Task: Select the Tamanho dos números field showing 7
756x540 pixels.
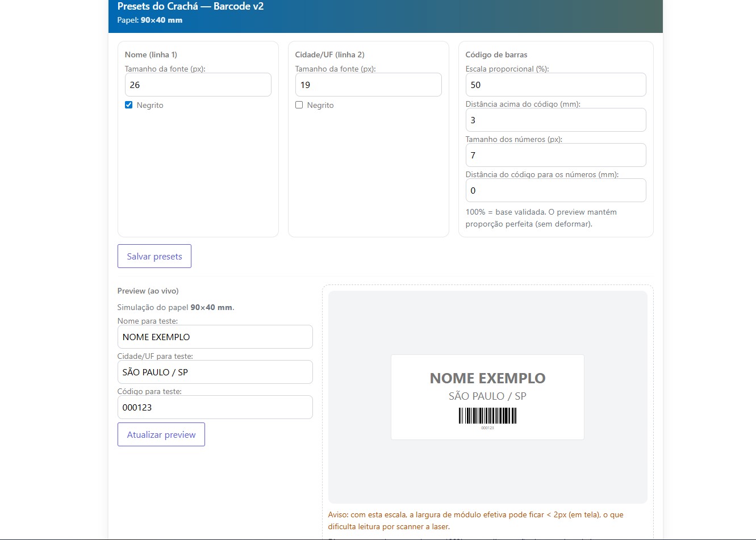Action: click(555, 155)
